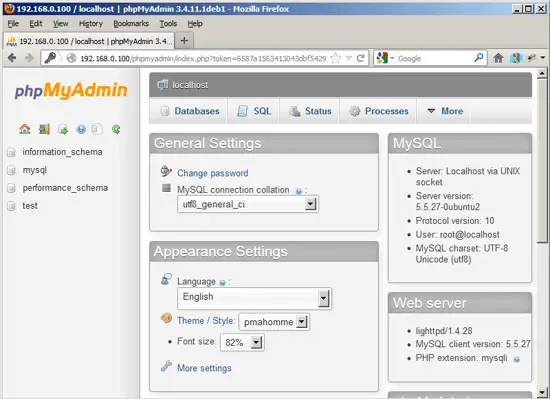Click the search magnifier in Google box

(479, 58)
